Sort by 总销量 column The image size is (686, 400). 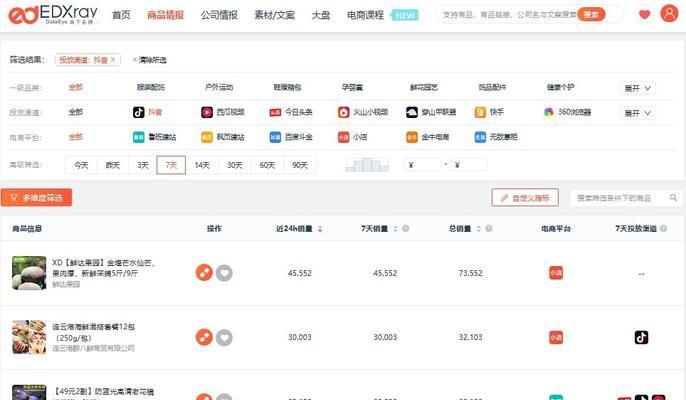[479, 228]
